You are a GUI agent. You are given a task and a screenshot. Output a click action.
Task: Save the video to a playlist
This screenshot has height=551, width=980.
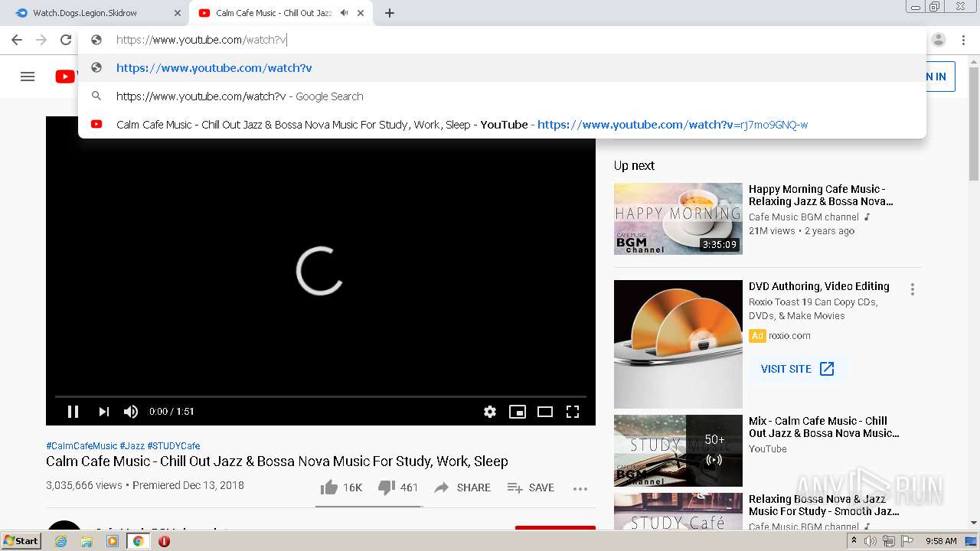pos(531,487)
